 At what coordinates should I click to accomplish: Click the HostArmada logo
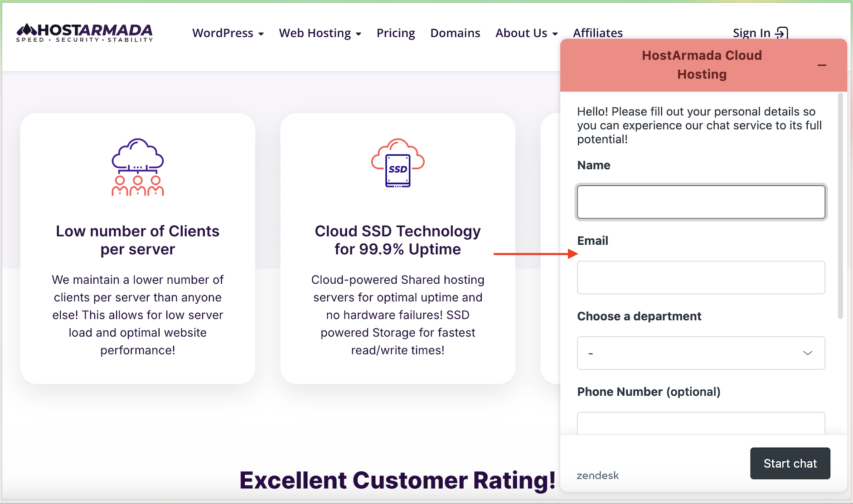[85, 33]
